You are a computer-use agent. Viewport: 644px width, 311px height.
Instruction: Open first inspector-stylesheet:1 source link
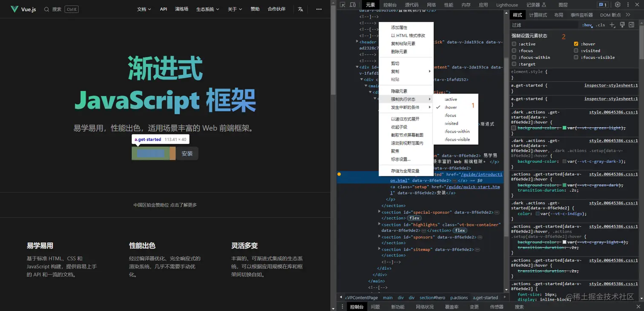[611, 86]
